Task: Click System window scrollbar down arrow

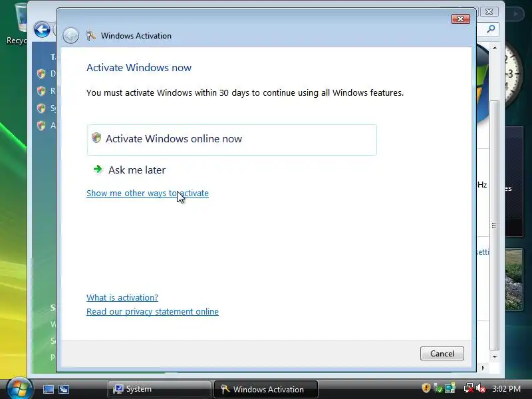Action: click(495, 356)
